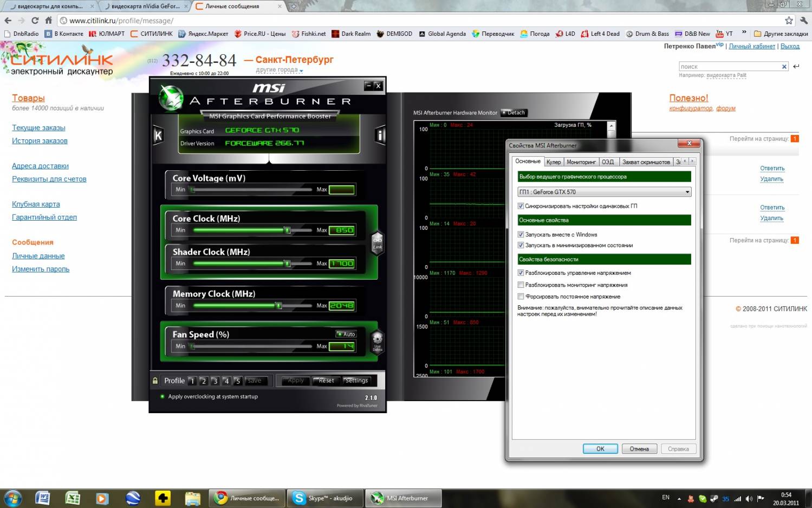Click Отмена in the properties dialog
The height and width of the screenshot is (508, 812).
tap(639, 449)
